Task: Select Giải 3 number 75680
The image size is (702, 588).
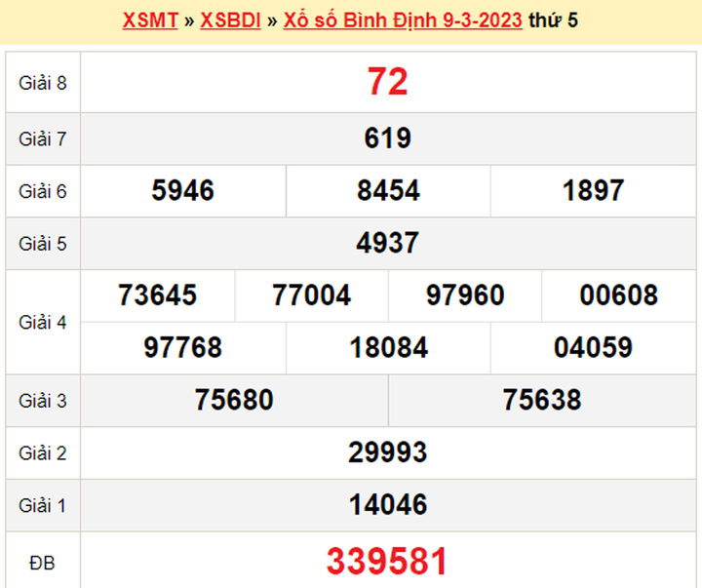Action: pos(234,400)
